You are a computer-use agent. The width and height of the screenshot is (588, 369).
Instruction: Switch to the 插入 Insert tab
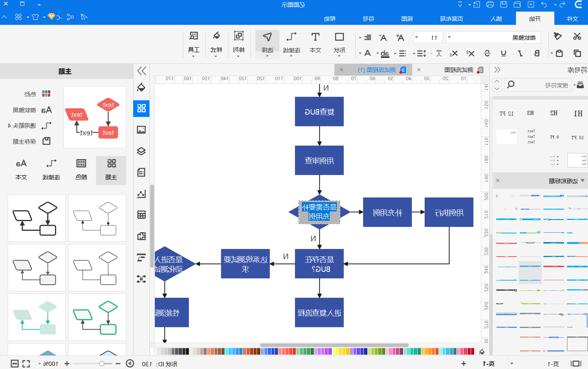tap(496, 19)
